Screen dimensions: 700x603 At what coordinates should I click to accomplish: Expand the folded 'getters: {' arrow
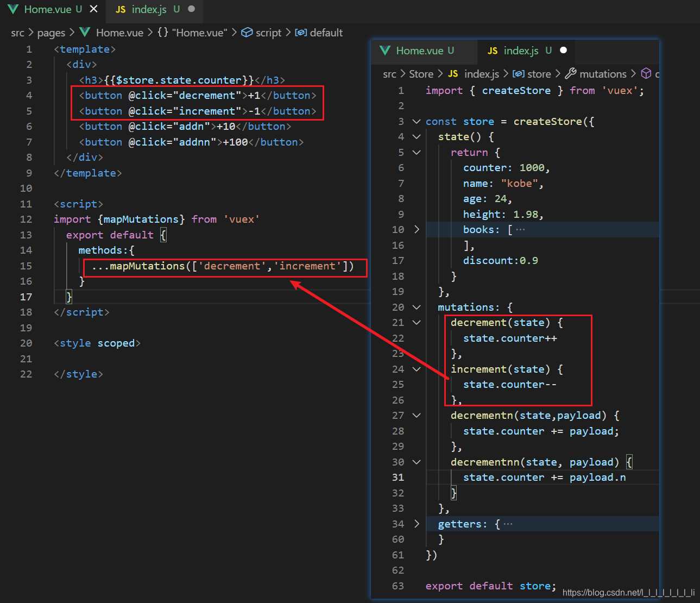tap(417, 524)
